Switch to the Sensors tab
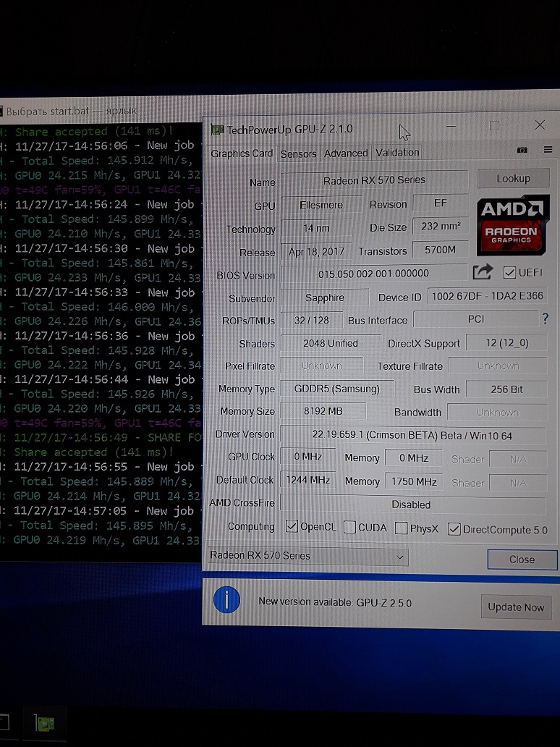The height and width of the screenshot is (747, 560). point(299,154)
